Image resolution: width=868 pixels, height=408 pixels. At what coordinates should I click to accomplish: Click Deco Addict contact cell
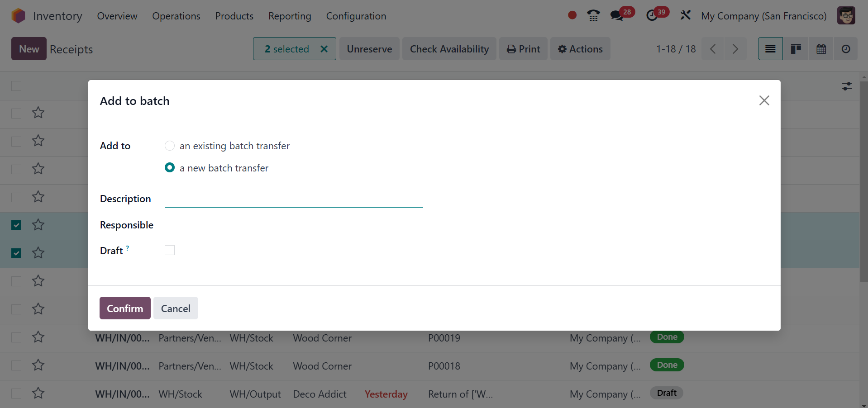coord(320,394)
